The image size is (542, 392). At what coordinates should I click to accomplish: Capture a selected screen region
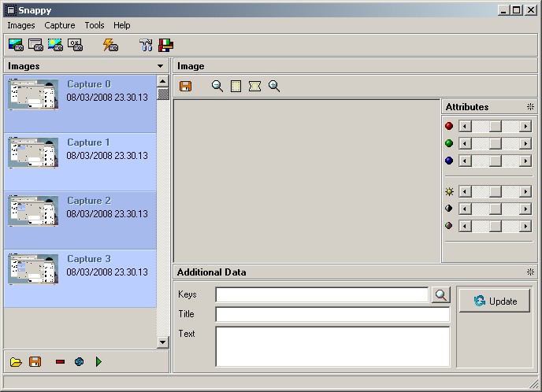(55, 45)
